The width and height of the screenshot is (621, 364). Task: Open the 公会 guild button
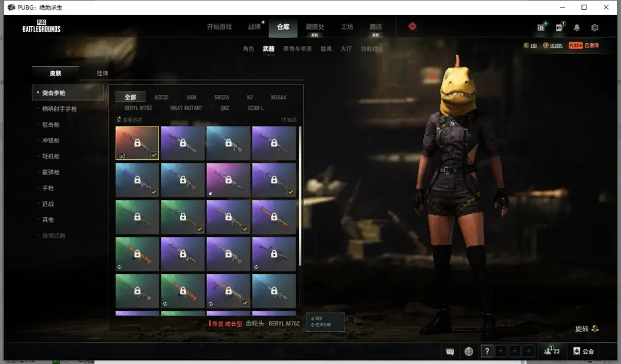click(x=584, y=351)
